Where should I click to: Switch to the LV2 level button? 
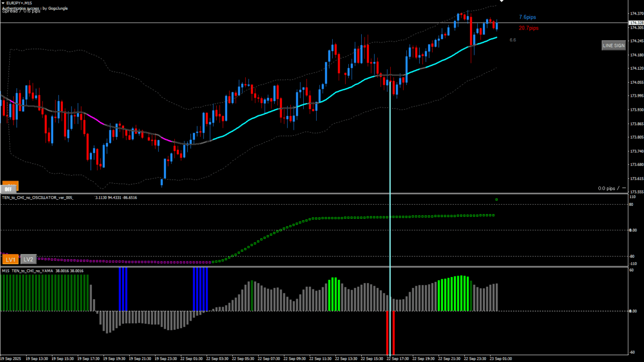coord(28,259)
